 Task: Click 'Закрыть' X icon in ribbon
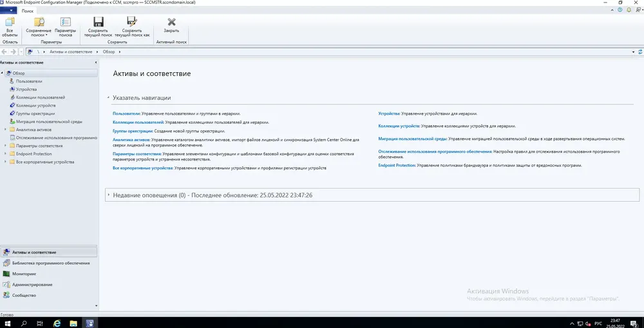tap(171, 22)
